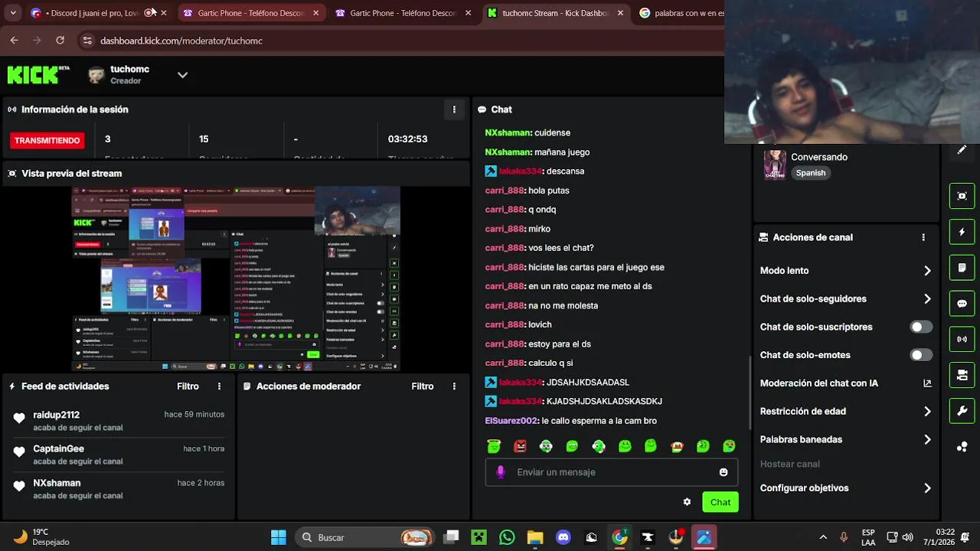Image resolution: width=980 pixels, height=551 pixels.
Task: Click the Windows taskbar Buscar search box
Action: [x=366, y=537]
